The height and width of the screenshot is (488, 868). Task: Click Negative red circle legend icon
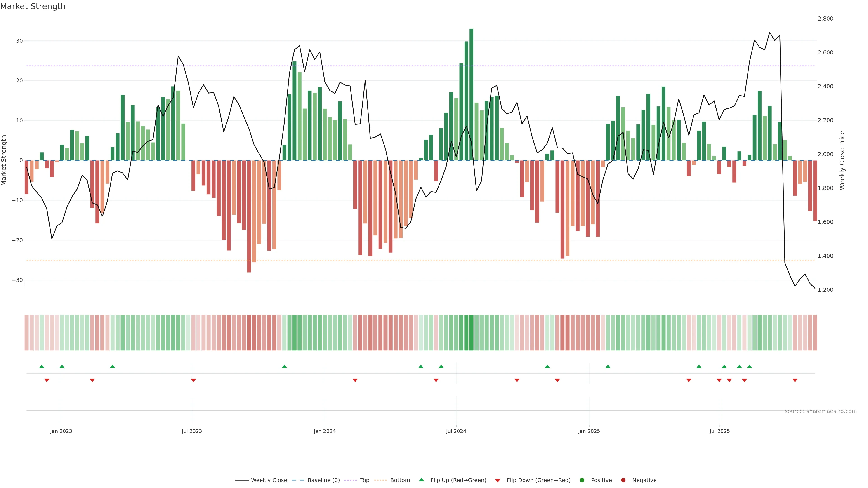click(623, 480)
